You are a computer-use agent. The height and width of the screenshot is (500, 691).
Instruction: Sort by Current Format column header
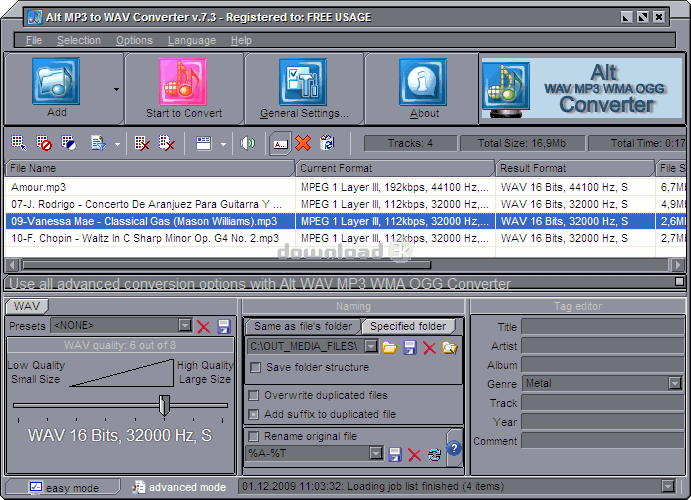[x=395, y=168]
